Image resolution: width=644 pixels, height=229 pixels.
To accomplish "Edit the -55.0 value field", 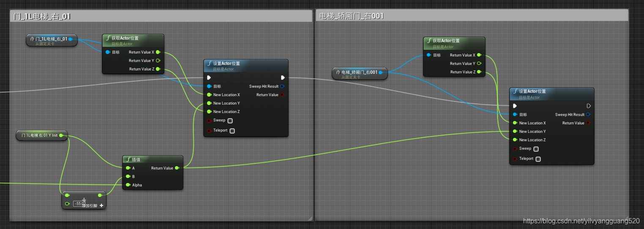I will click(x=79, y=204).
